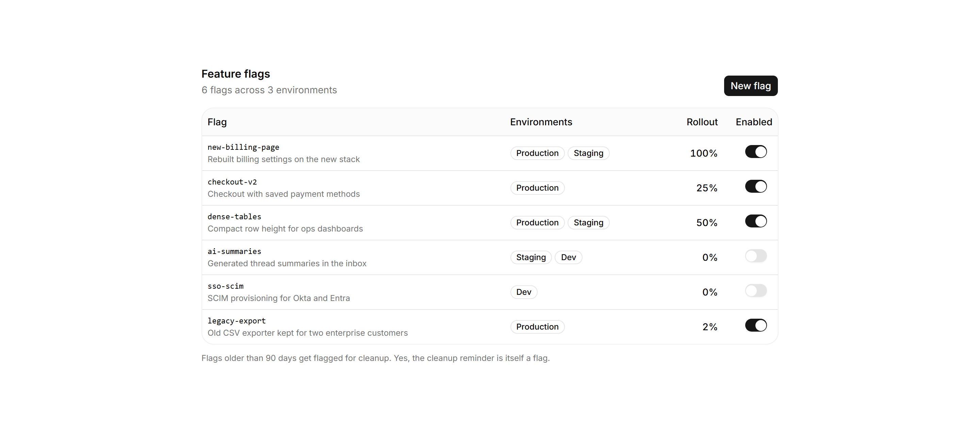The height and width of the screenshot is (429, 980).
Task: Click Staging tag in dense-tables row
Action: pos(588,222)
